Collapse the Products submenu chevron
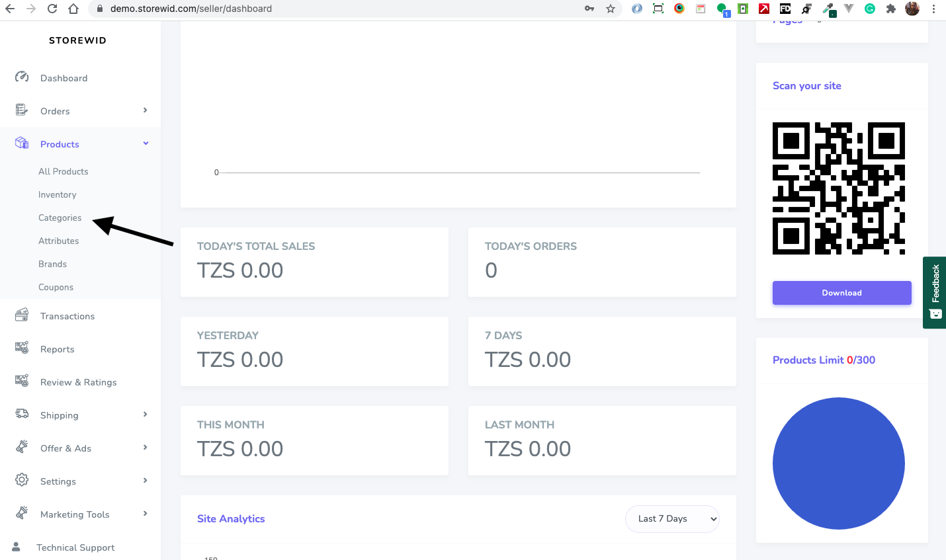The height and width of the screenshot is (560, 946). [x=146, y=143]
